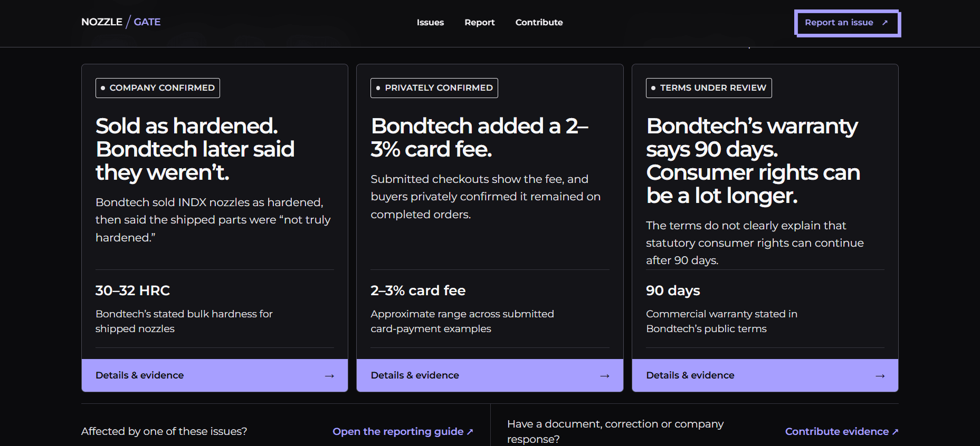Select the PRIVATELY CONFIRMED status badge
980x446 pixels.
point(434,88)
